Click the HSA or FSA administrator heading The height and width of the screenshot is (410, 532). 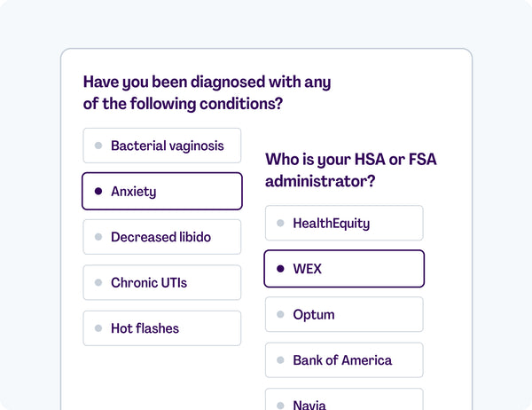click(351, 170)
